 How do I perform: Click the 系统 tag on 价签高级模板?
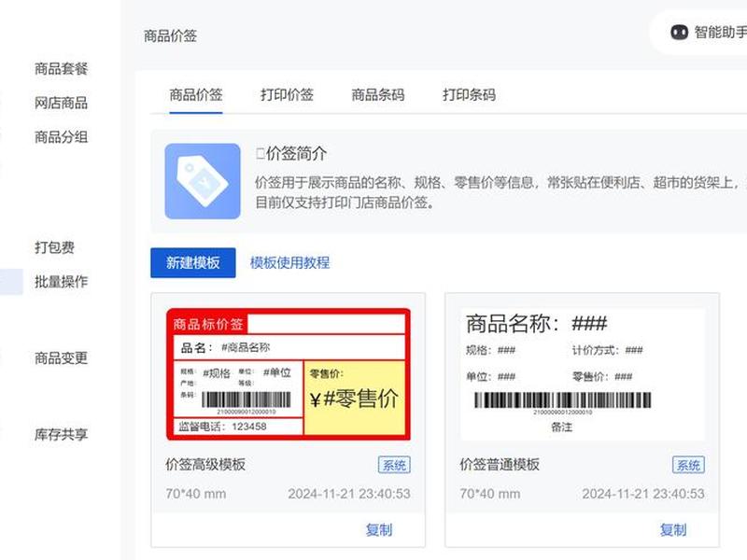click(x=394, y=465)
